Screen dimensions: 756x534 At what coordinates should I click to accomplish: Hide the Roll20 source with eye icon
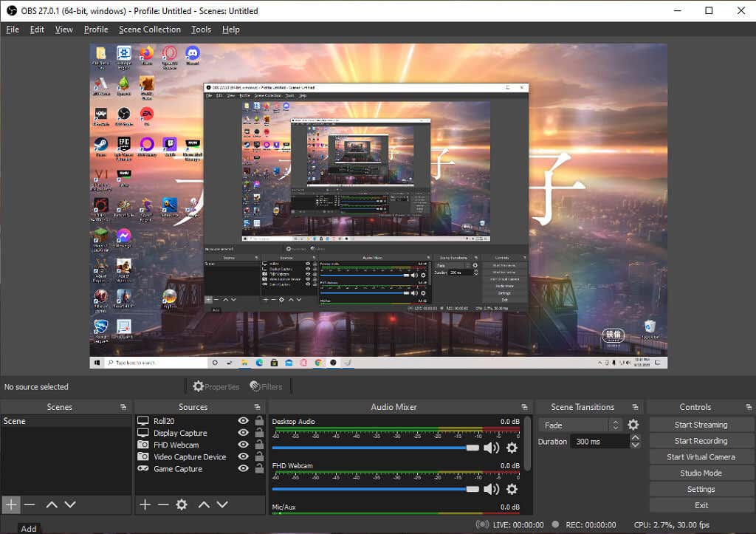243,421
